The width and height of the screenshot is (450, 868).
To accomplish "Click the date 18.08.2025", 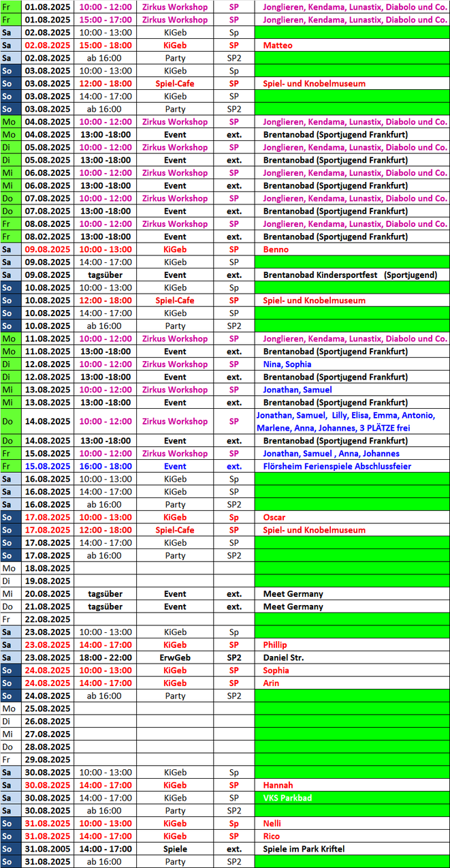I will coord(47,568).
